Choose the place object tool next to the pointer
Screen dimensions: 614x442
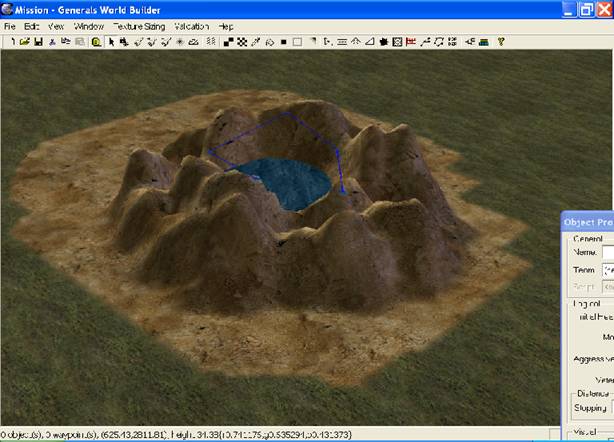click(125, 41)
